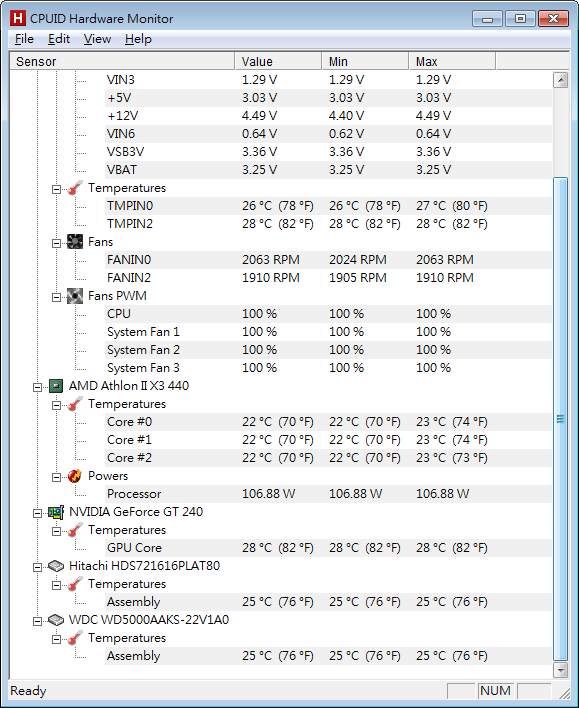Collapse the Fans PWM node
Viewport: 579px width, 708px height.
[56, 297]
